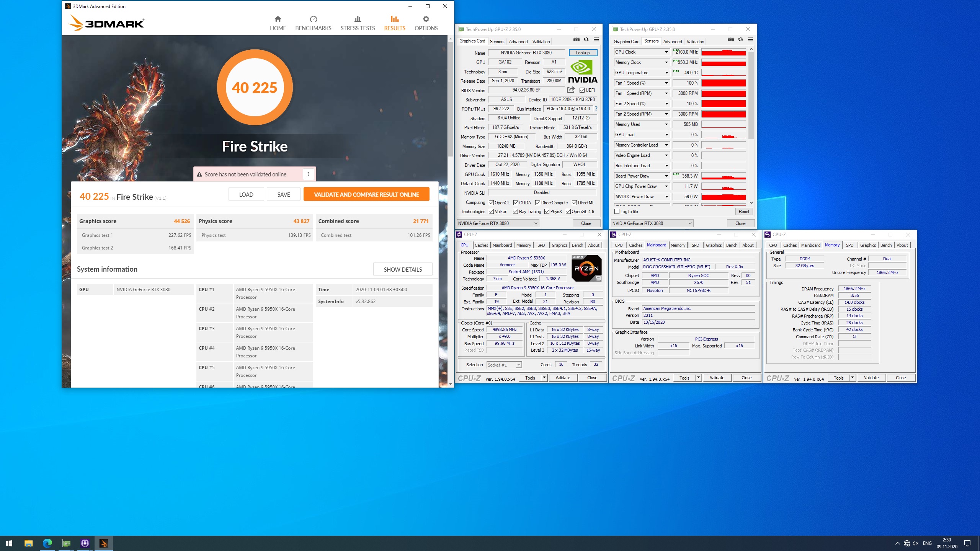The height and width of the screenshot is (551, 980).
Task: Click BIOS share/export icon in GPU-Z
Action: [571, 90]
